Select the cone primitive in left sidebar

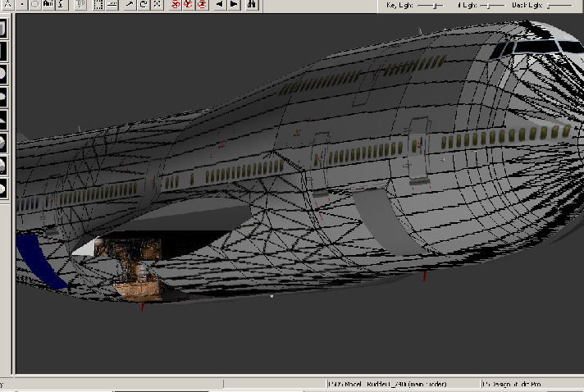tap(3, 119)
